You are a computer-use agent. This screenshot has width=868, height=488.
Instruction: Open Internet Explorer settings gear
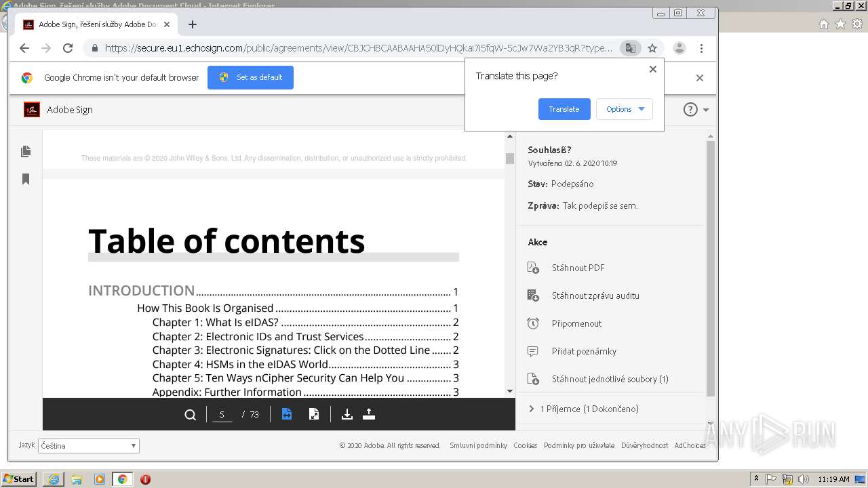click(856, 24)
